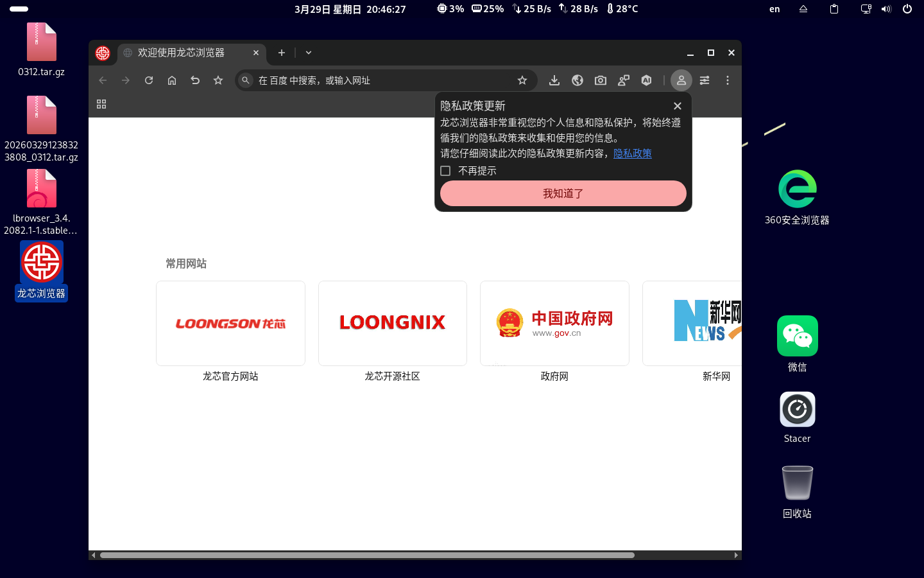The height and width of the screenshot is (578, 924).
Task: Open the 隐私政策 link
Action: 632,153
